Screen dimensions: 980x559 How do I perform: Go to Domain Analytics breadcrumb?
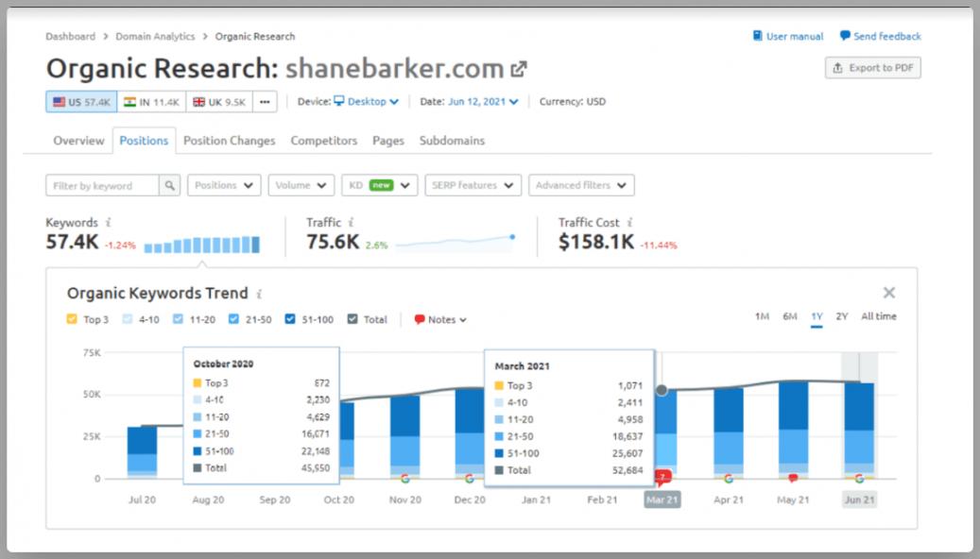[155, 36]
